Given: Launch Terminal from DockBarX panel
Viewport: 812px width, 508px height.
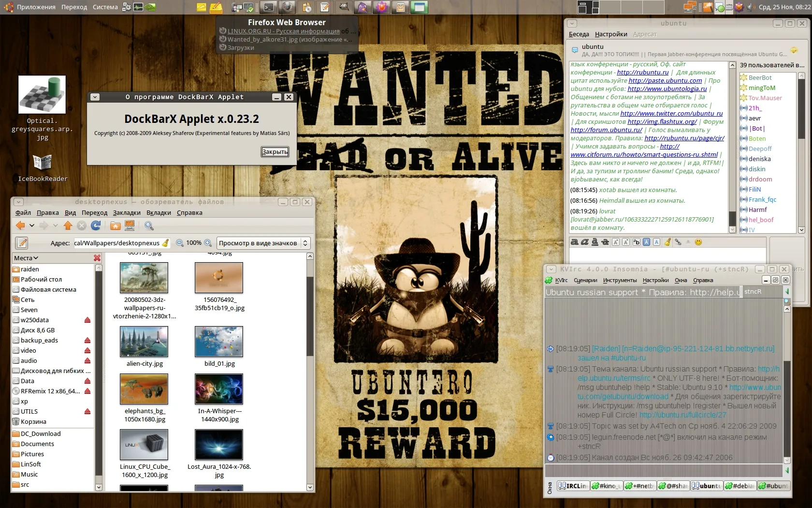Looking at the screenshot, I should click(x=269, y=7).
